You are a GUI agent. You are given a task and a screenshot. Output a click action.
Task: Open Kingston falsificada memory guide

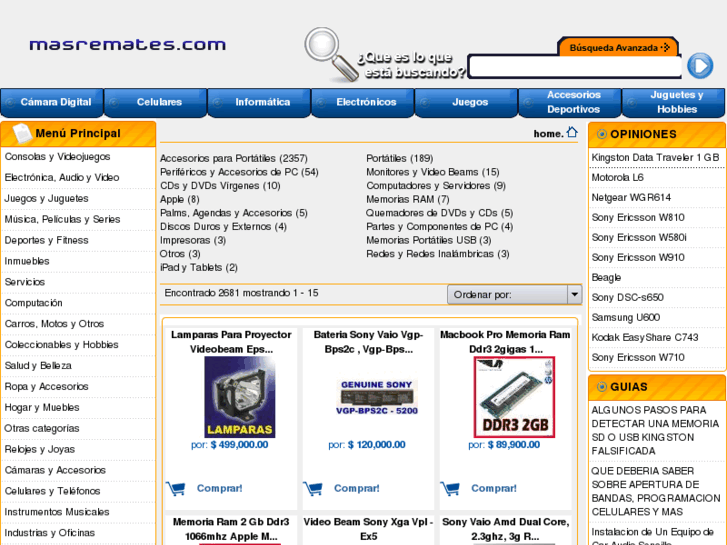[655, 430]
